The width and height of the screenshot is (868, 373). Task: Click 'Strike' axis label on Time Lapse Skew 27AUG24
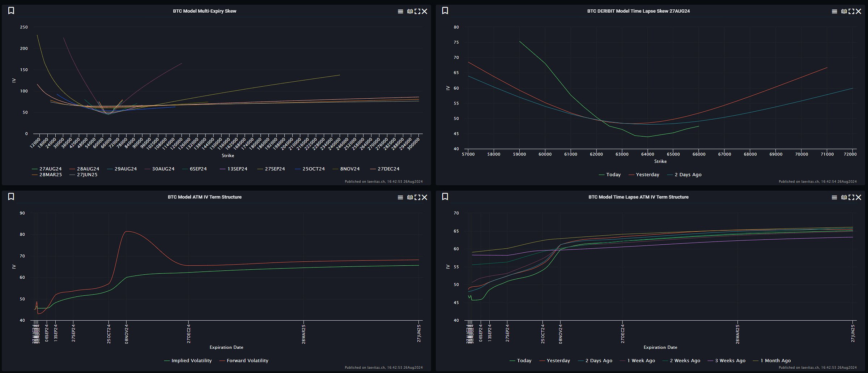point(660,161)
